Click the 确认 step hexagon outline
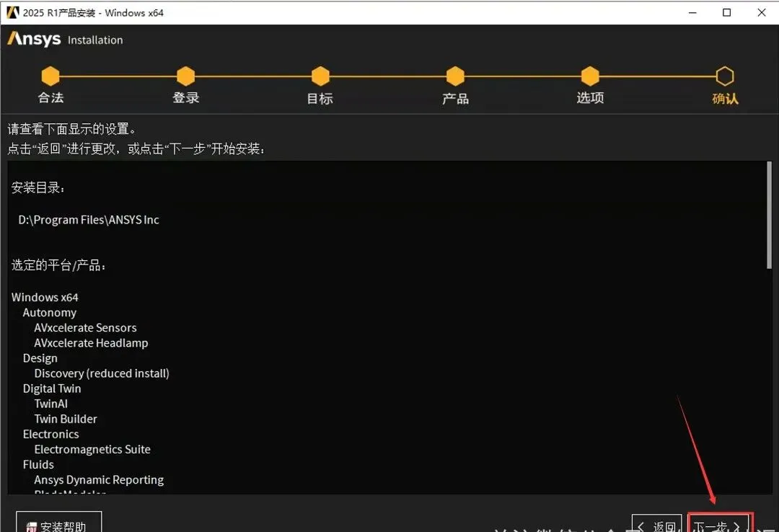779x532 pixels. point(725,76)
